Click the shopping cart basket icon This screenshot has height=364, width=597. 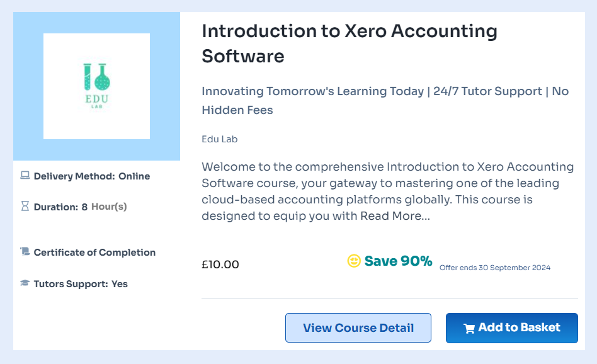[x=469, y=328]
